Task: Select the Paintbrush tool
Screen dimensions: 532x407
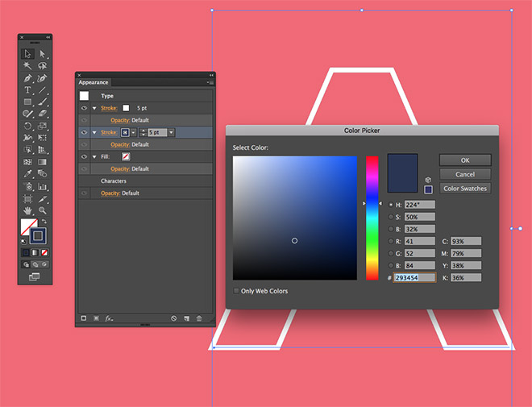Action: (x=42, y=102)
